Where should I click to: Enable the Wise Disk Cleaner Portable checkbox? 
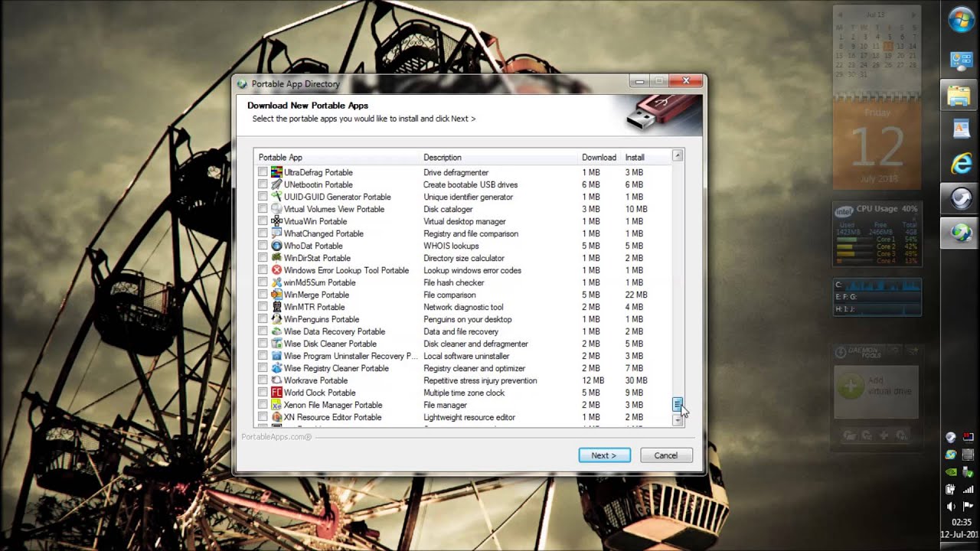(x=263, y=344)
